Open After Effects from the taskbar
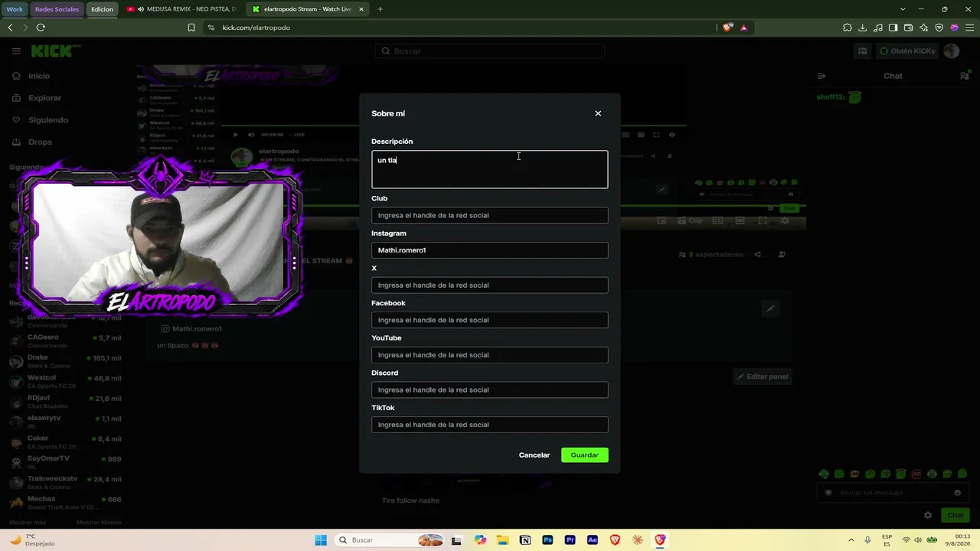The height and width of the screenshot is (551, 980). pyautogui.click(x=593, y=540)
